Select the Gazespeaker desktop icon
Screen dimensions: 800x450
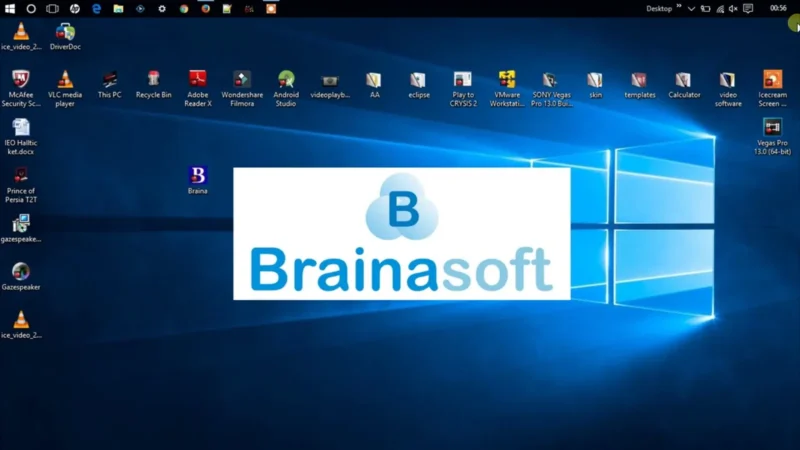tap(20, 276)
